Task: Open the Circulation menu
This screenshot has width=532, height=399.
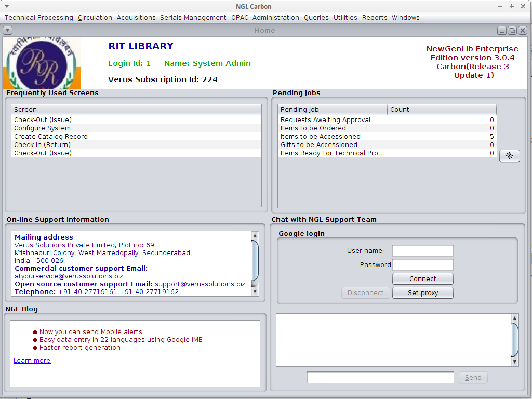Action: (95, 17)
